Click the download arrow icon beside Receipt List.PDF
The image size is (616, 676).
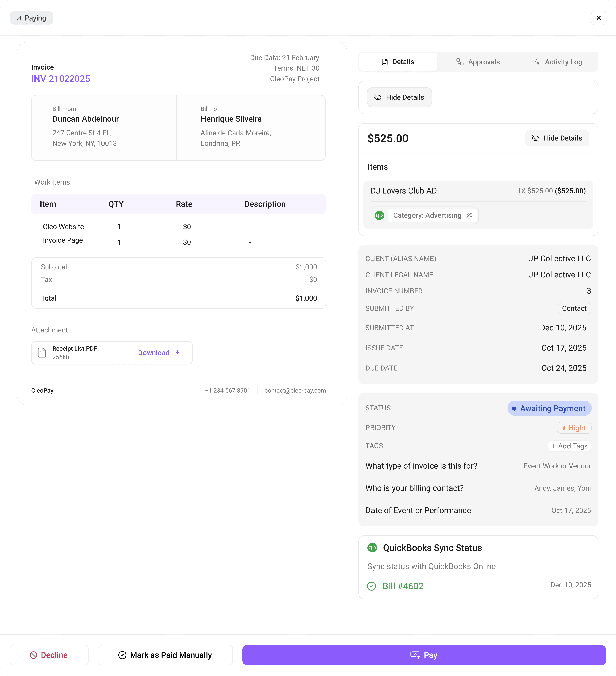[x=178, y=353]
